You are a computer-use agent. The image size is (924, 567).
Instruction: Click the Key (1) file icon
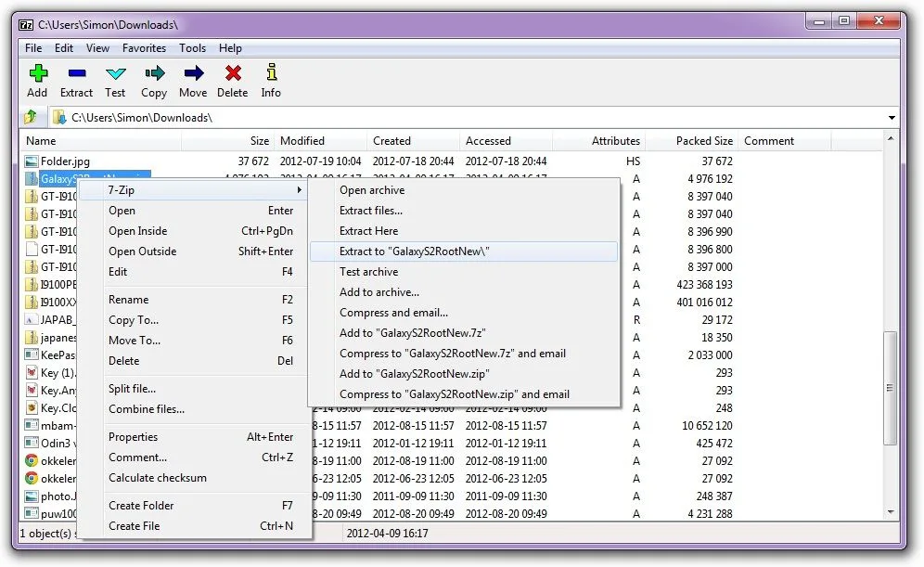click(x=32, y=372)
